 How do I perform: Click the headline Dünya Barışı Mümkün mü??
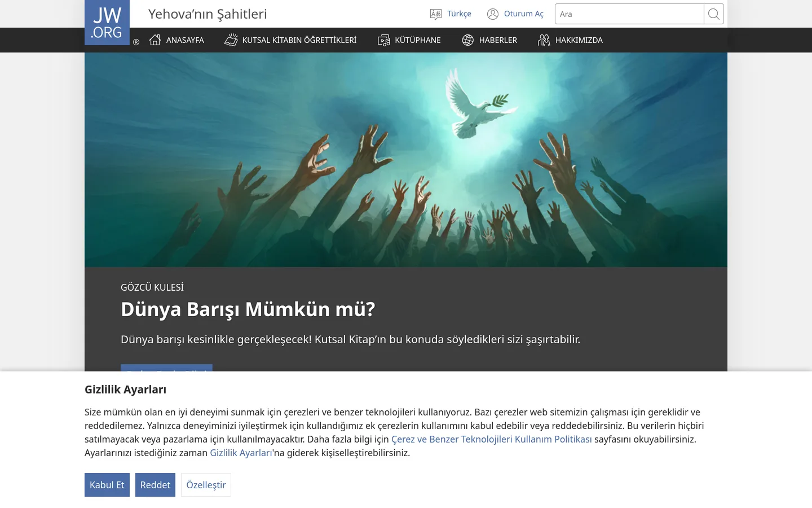point(248,309)
